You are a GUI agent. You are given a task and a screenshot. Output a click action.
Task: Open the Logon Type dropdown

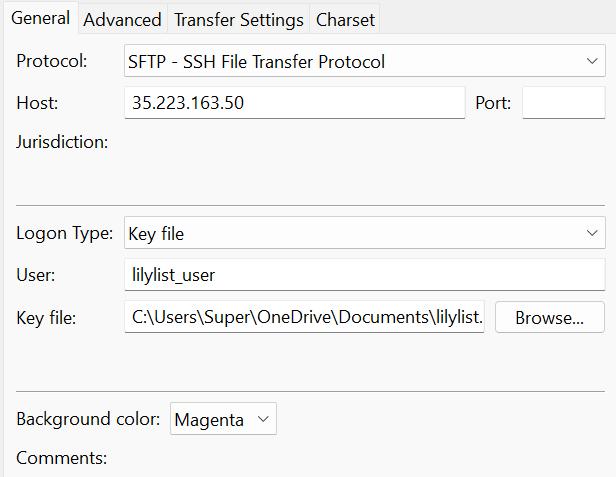pos(364,234)
